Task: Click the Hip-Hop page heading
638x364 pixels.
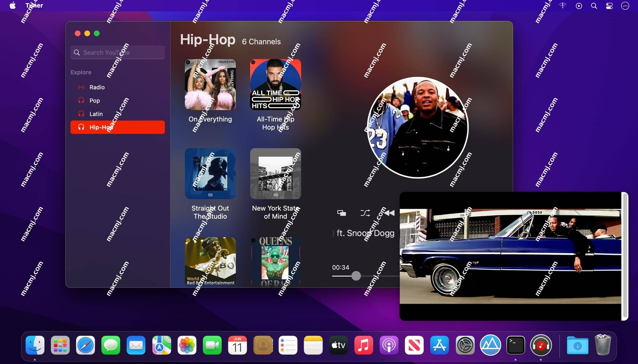Action: (x=208, y=40)
